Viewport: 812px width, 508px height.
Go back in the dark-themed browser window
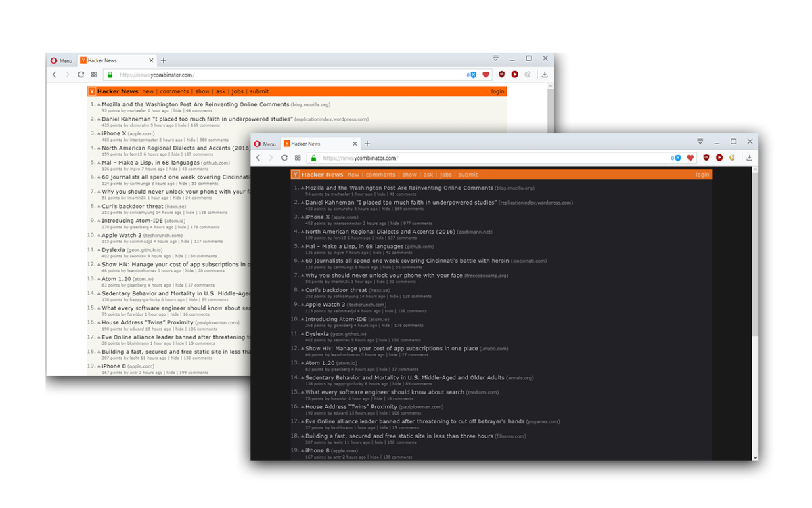click(258, 158)
